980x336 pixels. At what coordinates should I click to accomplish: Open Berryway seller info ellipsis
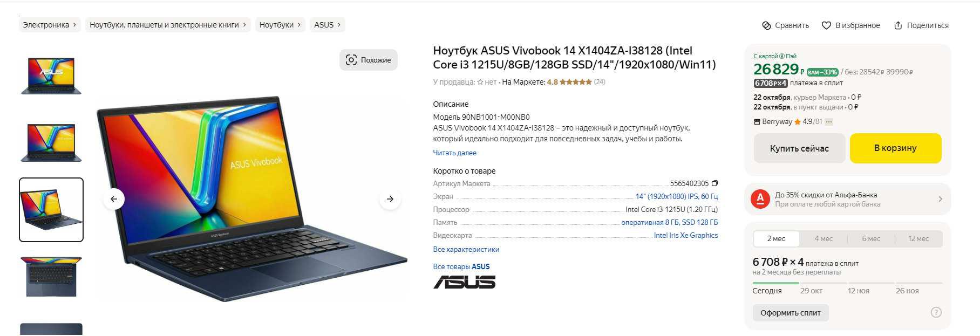829,122
